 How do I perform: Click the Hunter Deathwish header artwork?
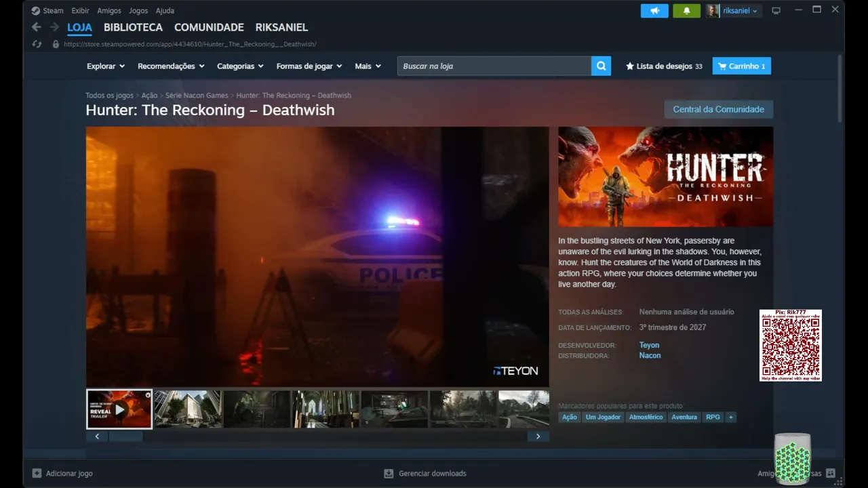(x=665, y=177)
